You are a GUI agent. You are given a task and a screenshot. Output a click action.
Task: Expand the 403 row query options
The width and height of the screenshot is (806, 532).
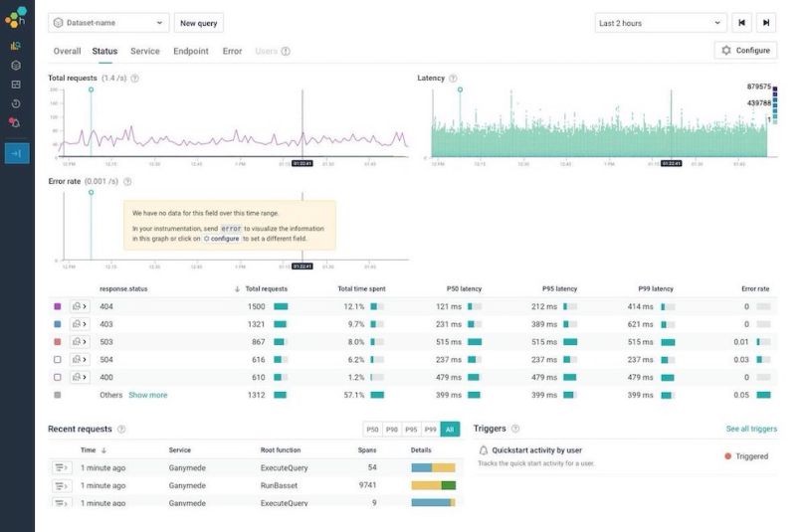(79, 324)
